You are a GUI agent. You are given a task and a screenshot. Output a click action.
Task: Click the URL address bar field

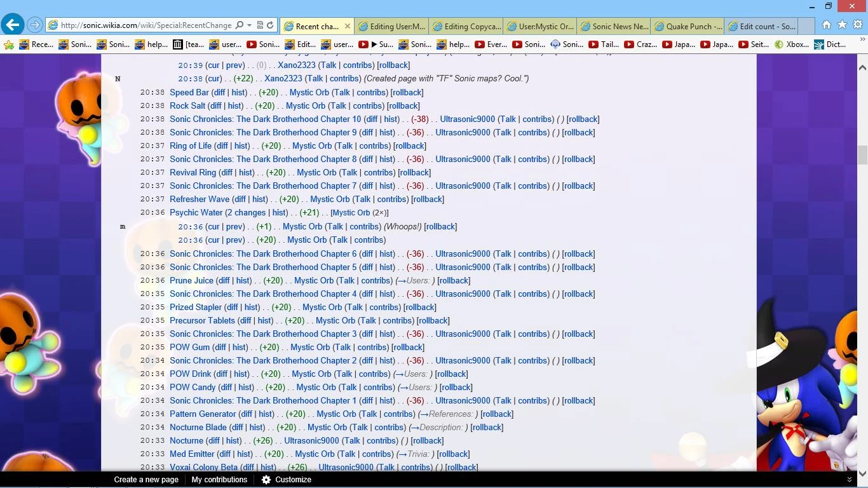pyautogui.click(x=146, y=25)
